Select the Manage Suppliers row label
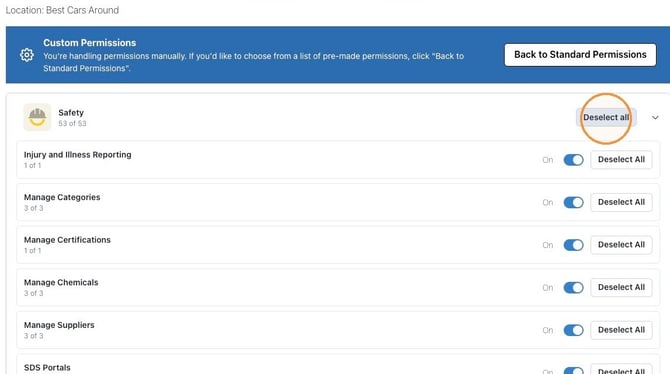 [x=59, y=325]
